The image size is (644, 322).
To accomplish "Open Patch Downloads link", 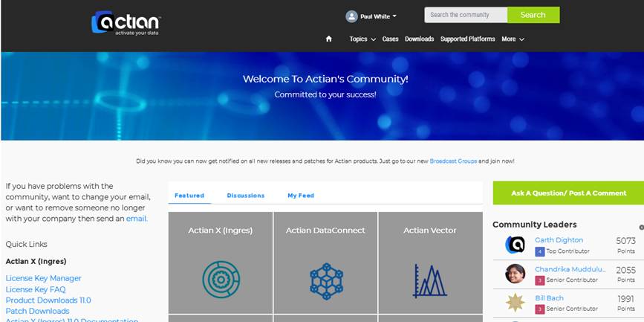I will (x=37, y=312).
